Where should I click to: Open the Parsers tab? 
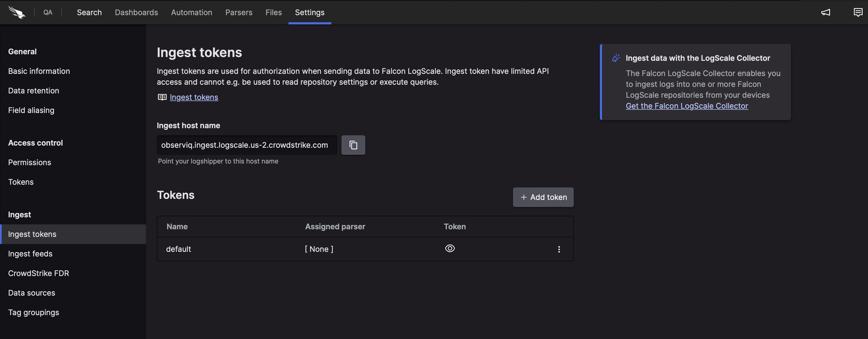pyautogui.click(x=239, y=12)
